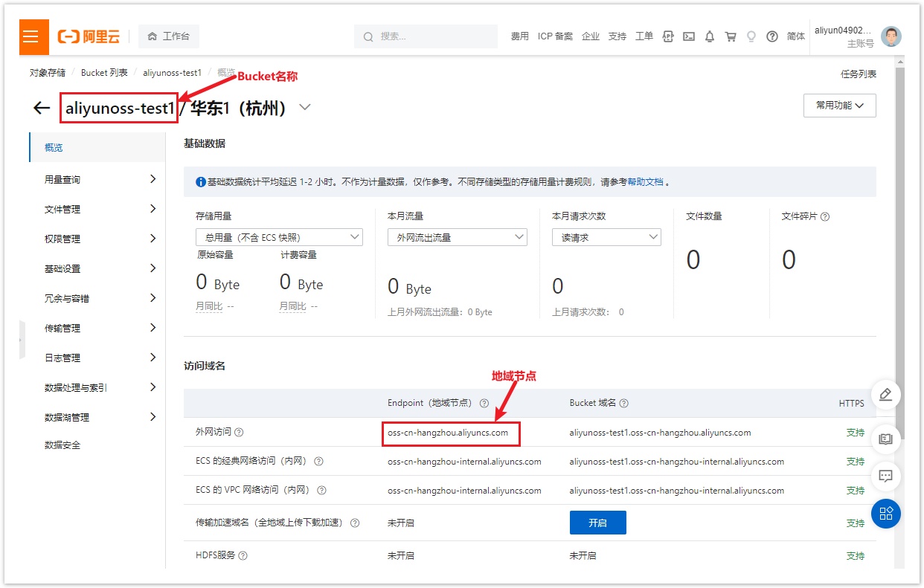Click the blue 开启 button
The height and width of the screenshot is (588, 924).
pos(598,523)
